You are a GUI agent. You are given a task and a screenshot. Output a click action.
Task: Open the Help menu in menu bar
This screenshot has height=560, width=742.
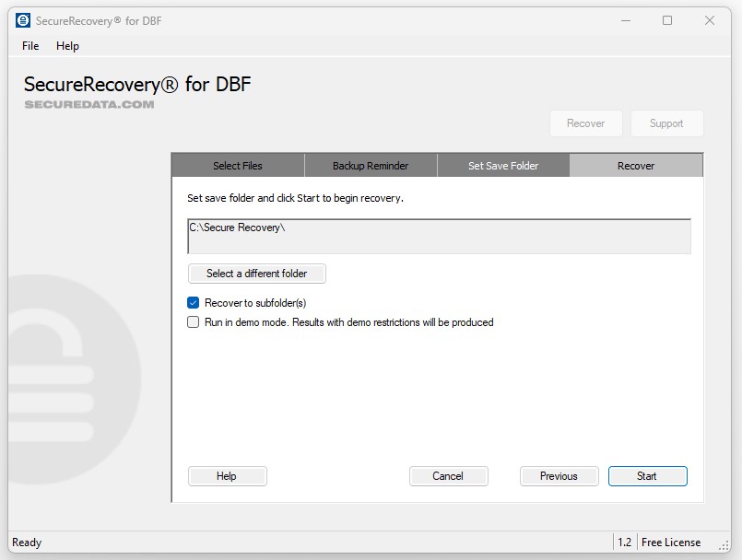[67, 46]
